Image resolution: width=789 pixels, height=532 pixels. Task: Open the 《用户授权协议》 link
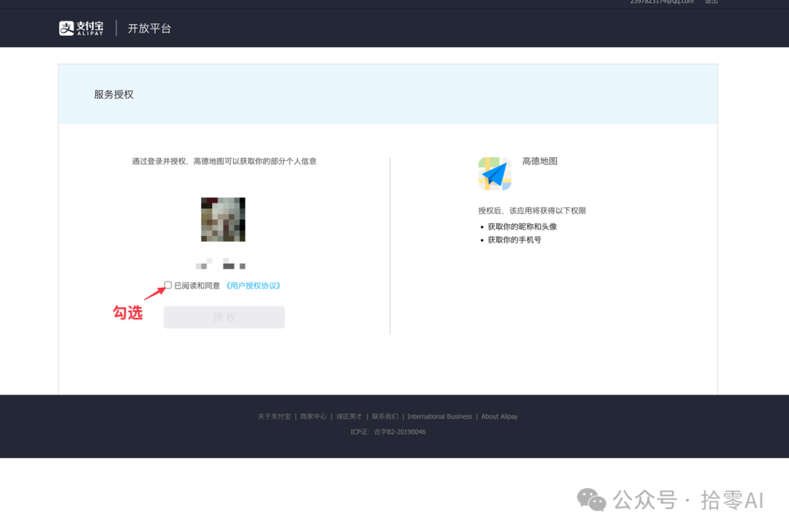[253, 286]
